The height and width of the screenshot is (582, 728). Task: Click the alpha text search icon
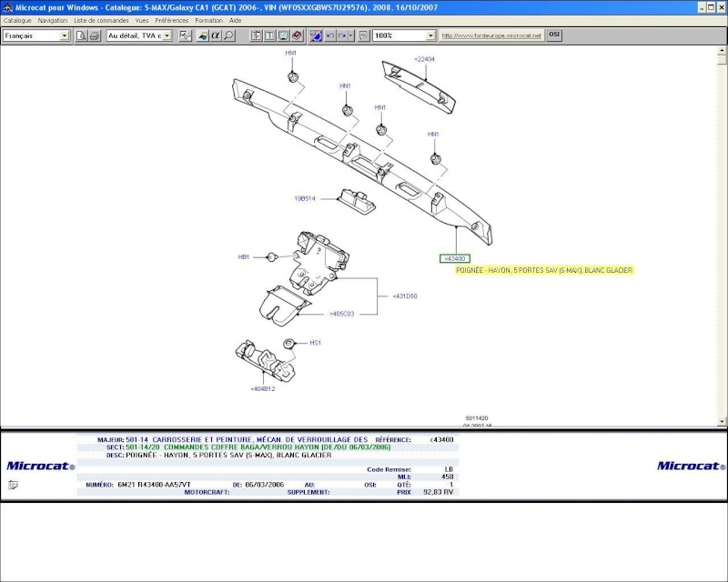pos(216,35)
